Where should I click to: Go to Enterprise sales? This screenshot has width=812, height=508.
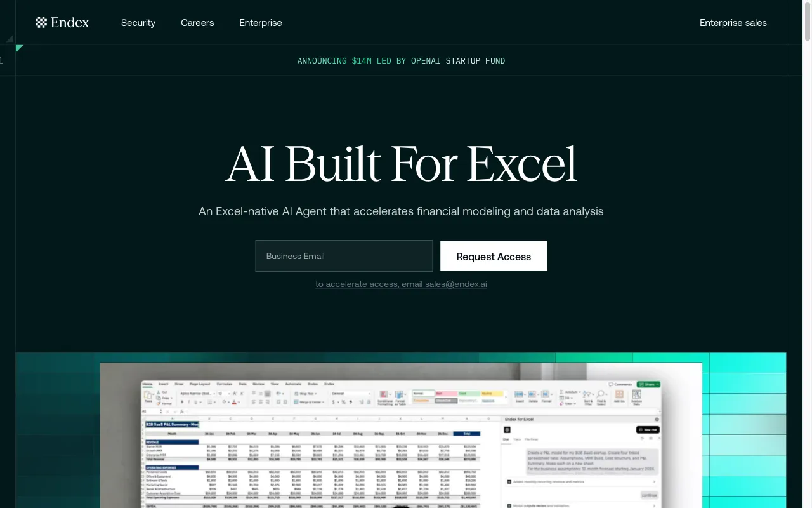tap(733, 23)
